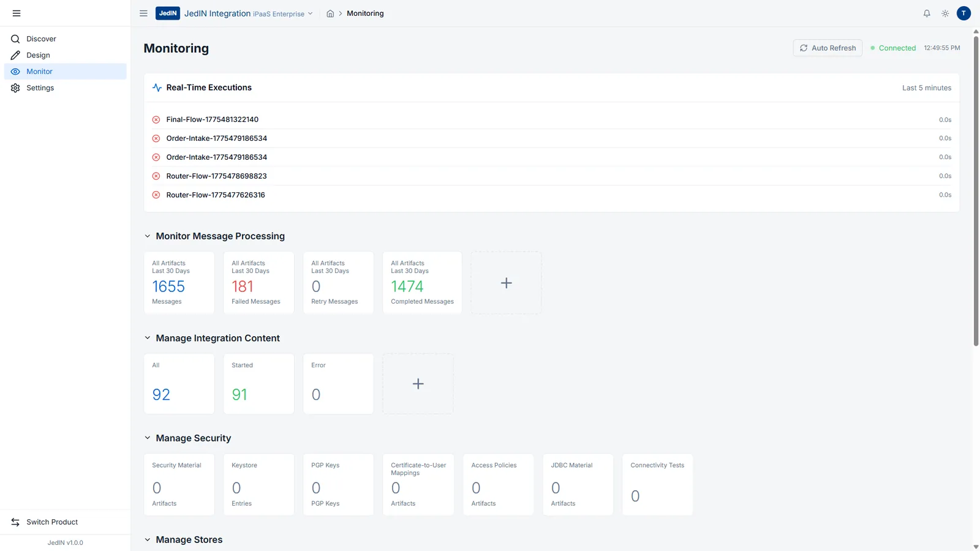Click the 12:49:55 PM timestamp
980x551 pixels.
(942, 48)
